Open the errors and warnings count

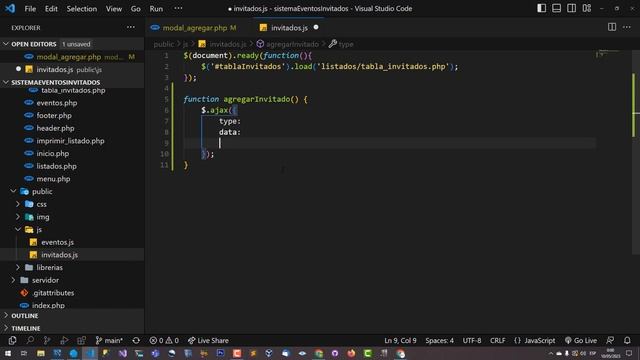(x=164, y=340)
